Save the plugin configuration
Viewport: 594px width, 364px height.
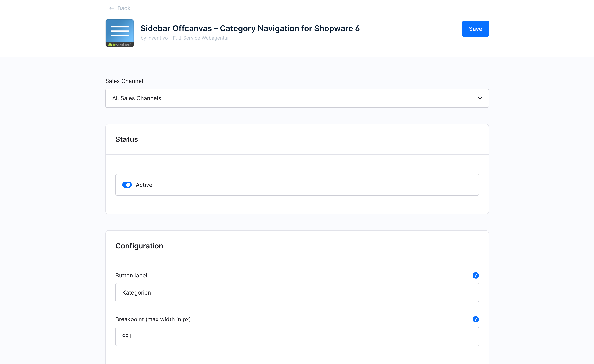click(x=475, y=29)
